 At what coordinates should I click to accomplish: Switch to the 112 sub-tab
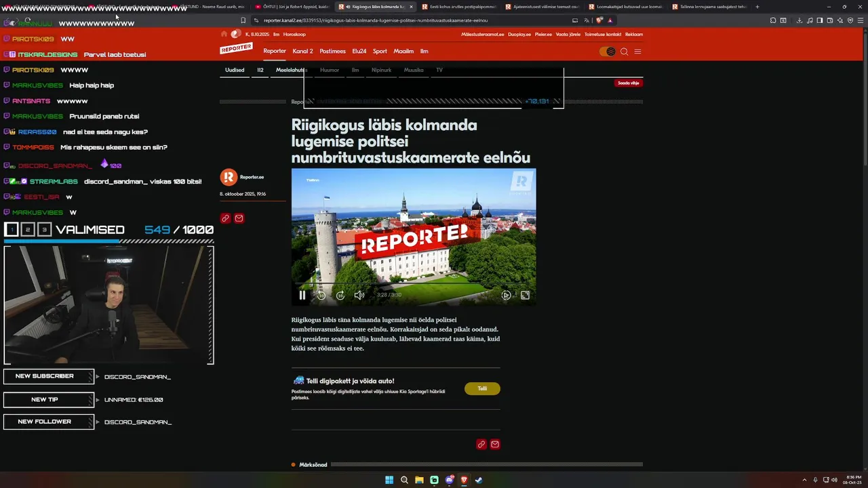pos(260,70)
